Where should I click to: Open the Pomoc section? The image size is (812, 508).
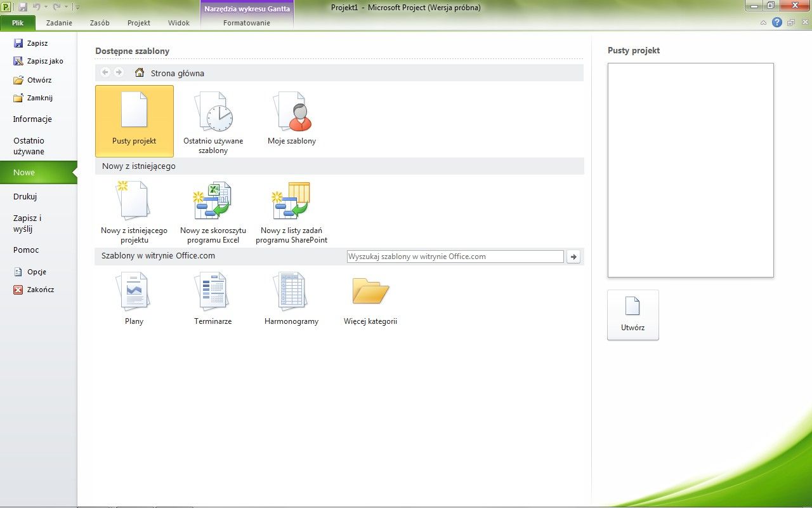26,250
